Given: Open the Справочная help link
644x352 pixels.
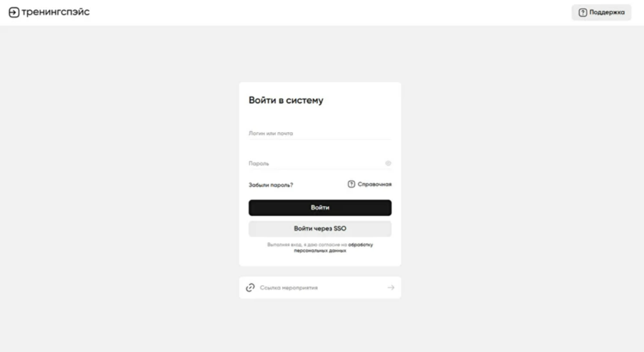Looking at the screenshot, I should tap(374, 184).
